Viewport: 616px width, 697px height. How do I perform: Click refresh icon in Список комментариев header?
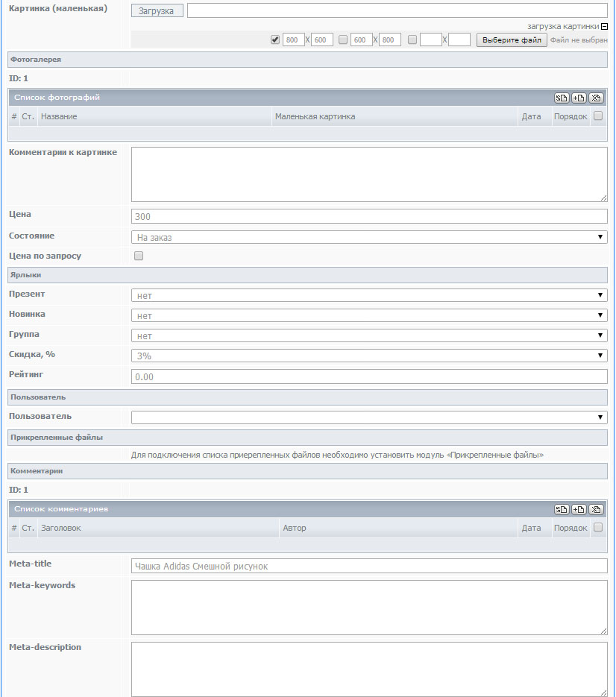click(561, 509)
